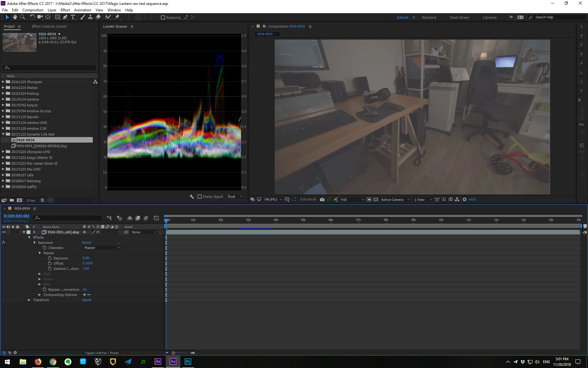Select the Horizontal Type tool
This screenshot has width=588, height=368.
coord(73,17)
